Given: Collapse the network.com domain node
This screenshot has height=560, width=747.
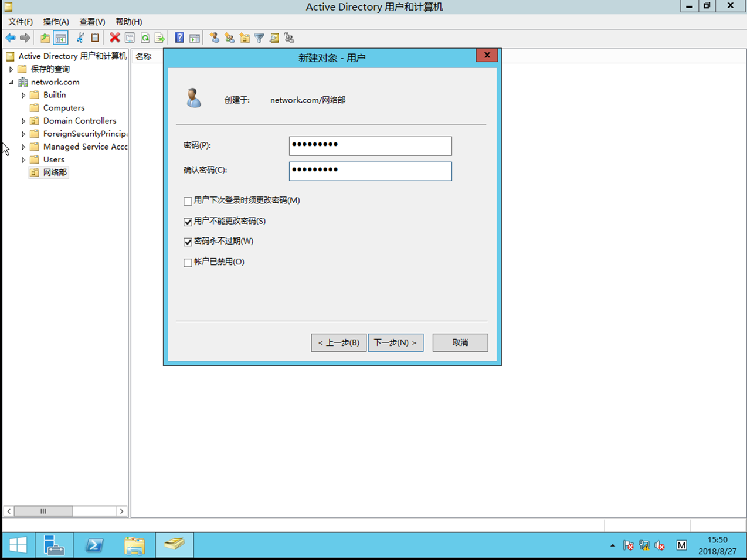Looking at the screenshot, I should 11,82.
